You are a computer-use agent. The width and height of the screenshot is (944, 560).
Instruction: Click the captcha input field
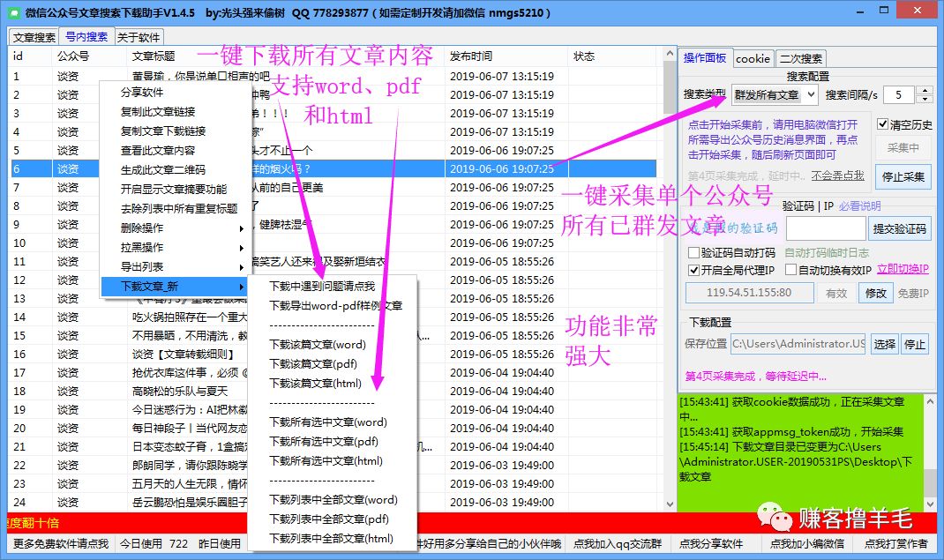[x=826, y=228]
